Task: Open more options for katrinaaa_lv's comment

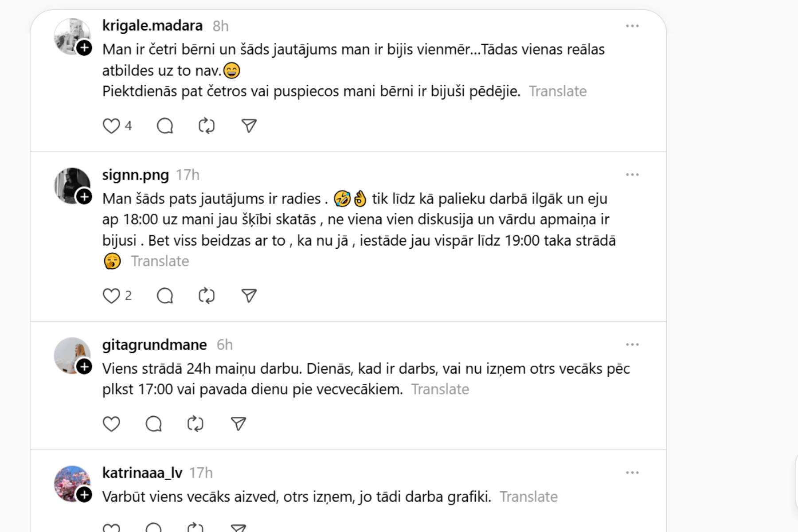Action: [632, 473]
